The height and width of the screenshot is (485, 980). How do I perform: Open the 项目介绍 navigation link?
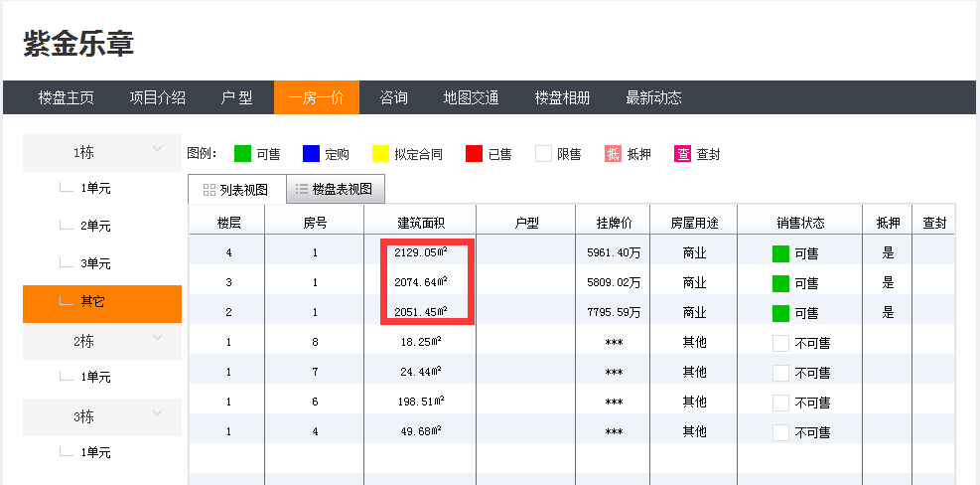tap(157, 97)
